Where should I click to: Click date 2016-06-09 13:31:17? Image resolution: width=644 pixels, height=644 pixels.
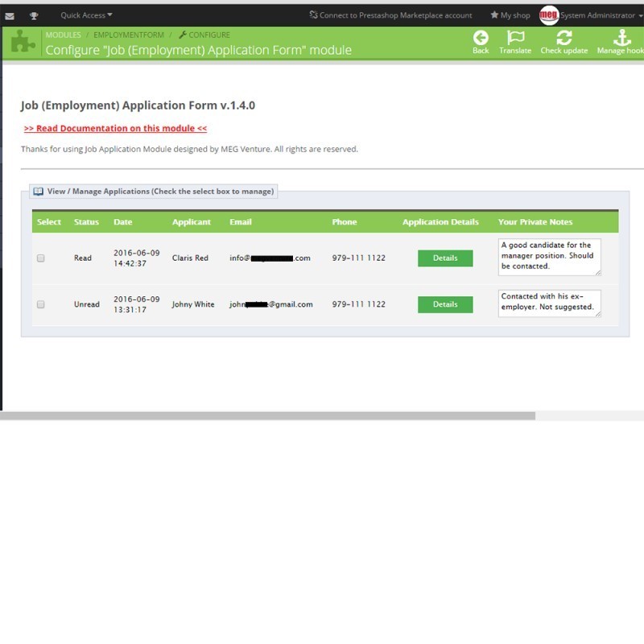tap(136, 304)
